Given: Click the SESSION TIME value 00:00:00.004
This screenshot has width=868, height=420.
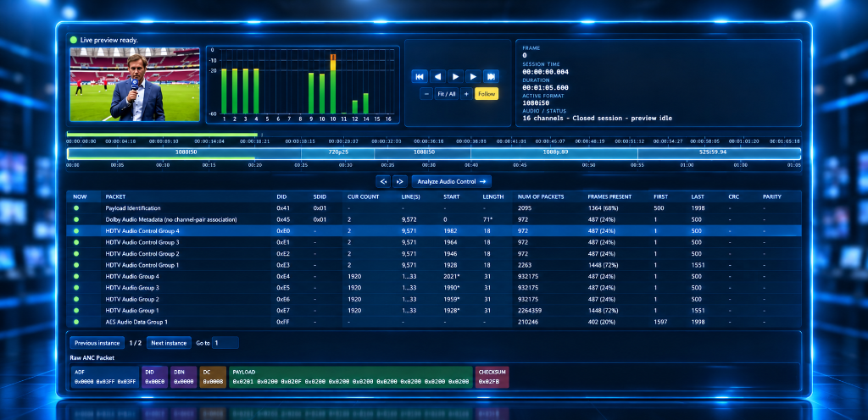Looking at the screenshot, I should click(545, 72).
